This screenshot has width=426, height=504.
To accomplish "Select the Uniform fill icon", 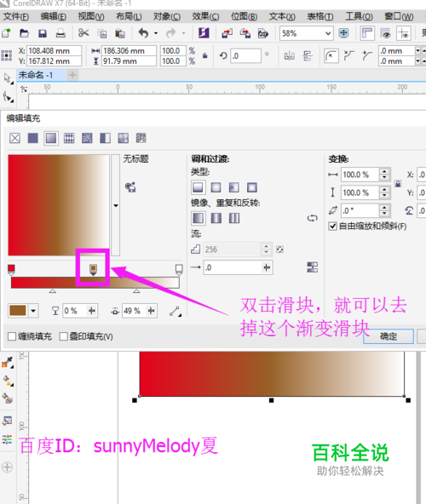I will [33, 138].
